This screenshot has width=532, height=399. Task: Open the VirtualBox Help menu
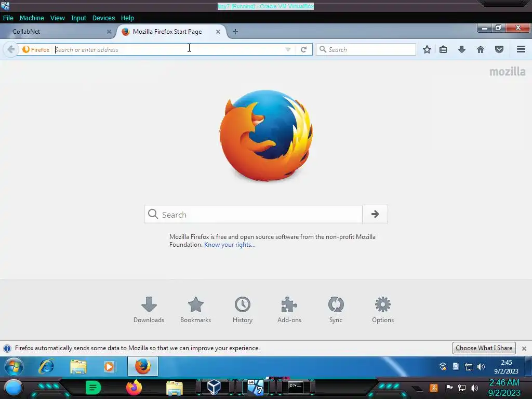[x=127, y=18]
